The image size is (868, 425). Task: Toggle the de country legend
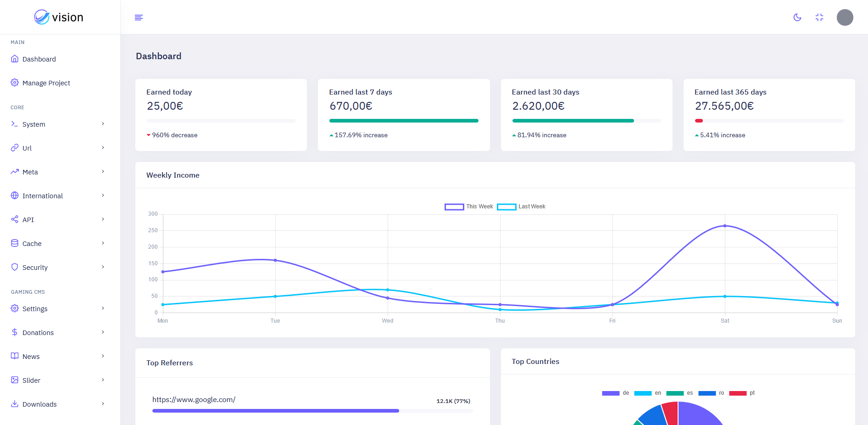pyautogui.click(x=616, y=393)
